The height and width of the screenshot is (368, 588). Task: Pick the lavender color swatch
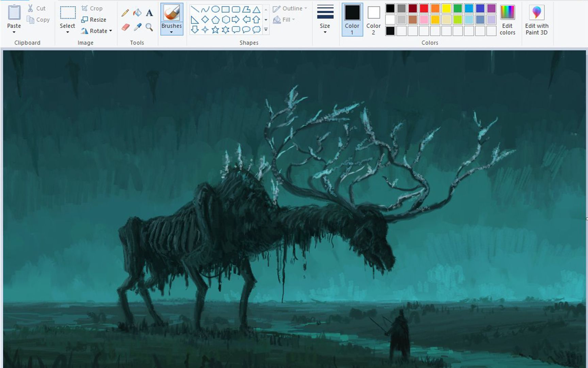pos(491,19)
